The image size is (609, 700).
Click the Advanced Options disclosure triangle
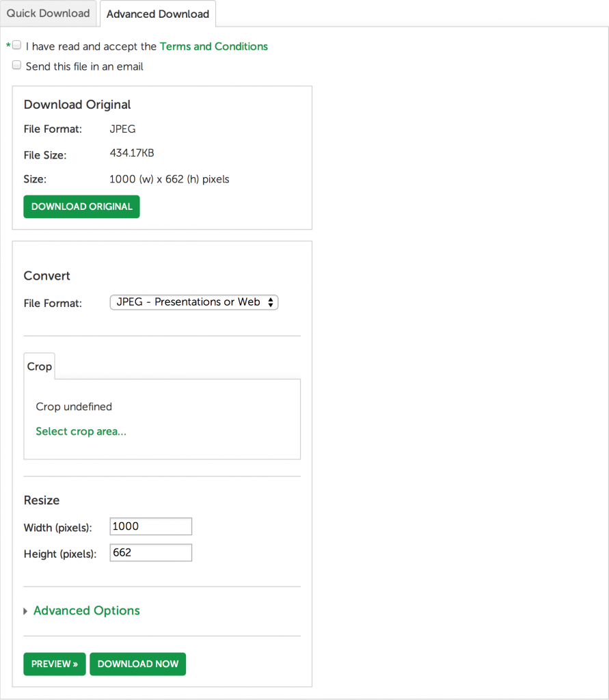(25, 610)
